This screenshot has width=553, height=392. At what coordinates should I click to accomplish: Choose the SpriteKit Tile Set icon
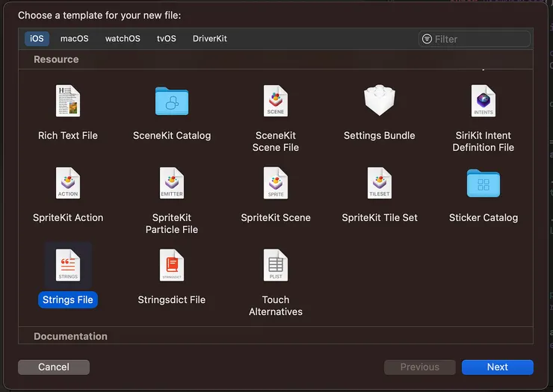tap(379, 183)
